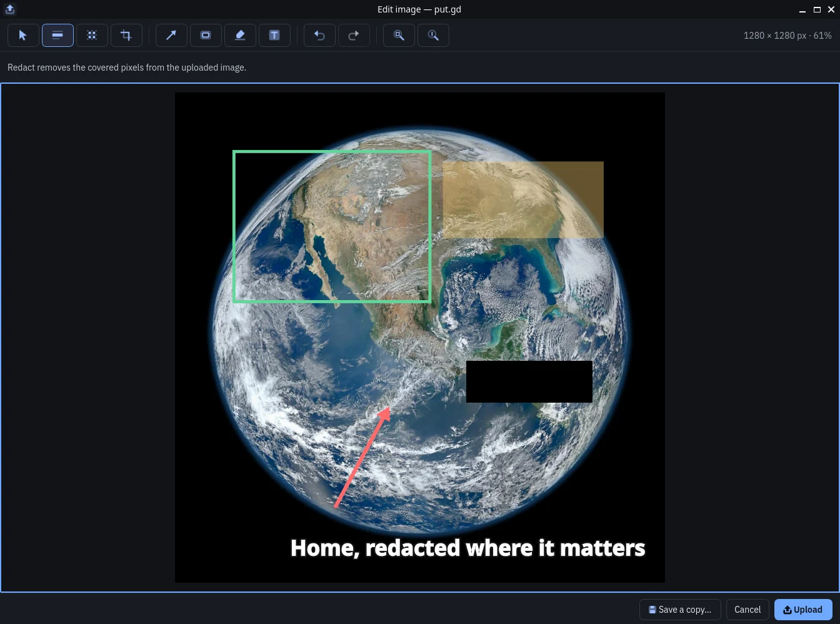Upload the edited image
The image size is (840, 624).
coord(803,610)
